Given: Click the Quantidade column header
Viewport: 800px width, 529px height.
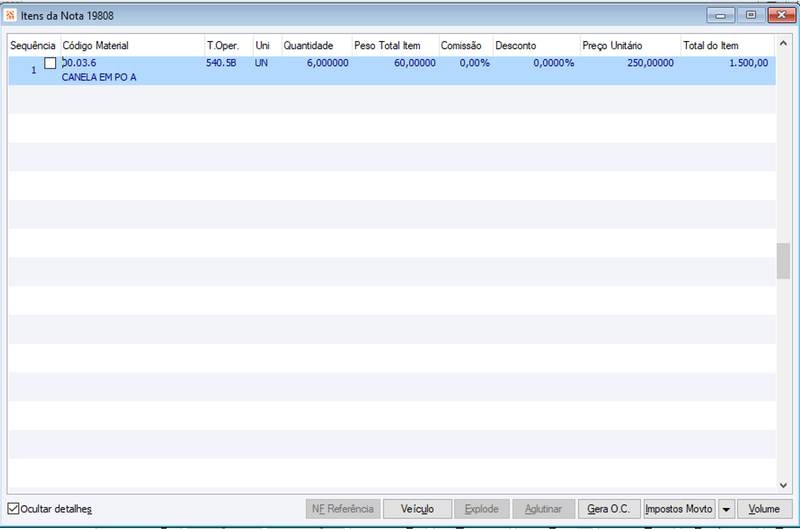Looking at the screenshot, I should tap(316, 45).
